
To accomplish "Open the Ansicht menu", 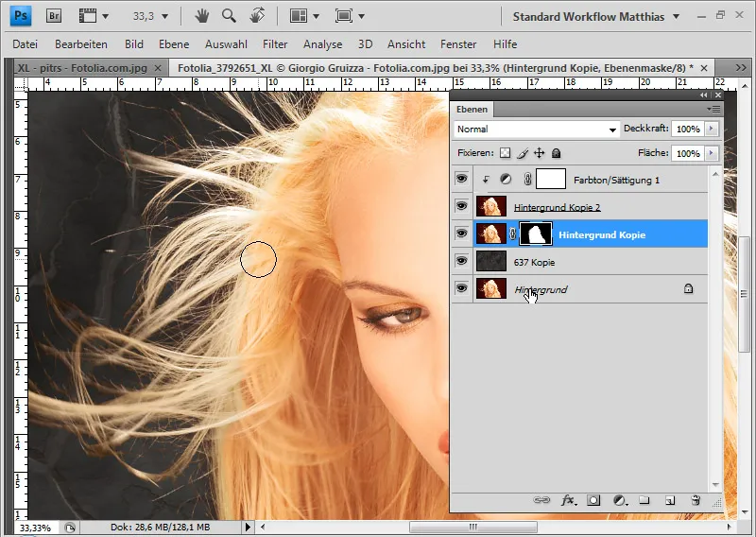I will pos(406,44).
